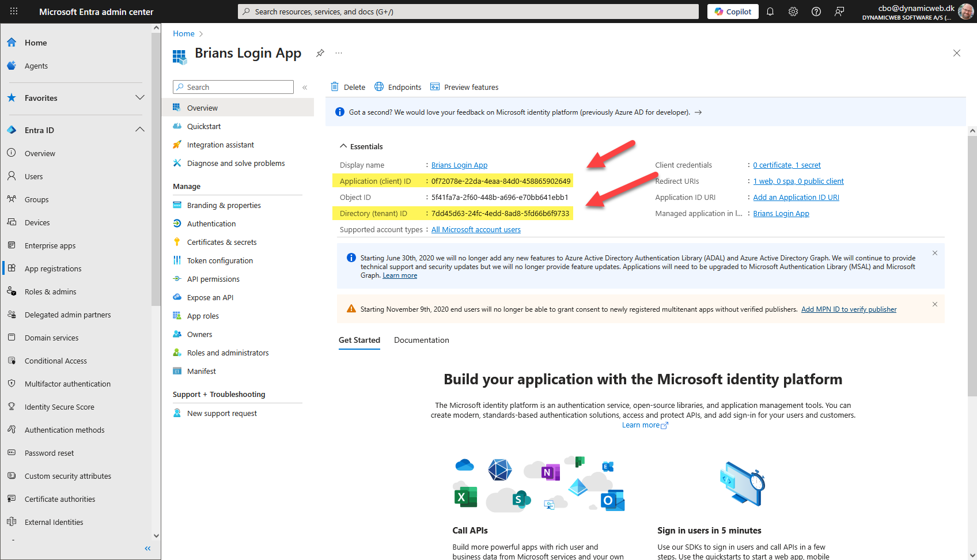Click the Delete trash icon
The width and height of the screenshot is (977, 560).
[x=335, y=87]
